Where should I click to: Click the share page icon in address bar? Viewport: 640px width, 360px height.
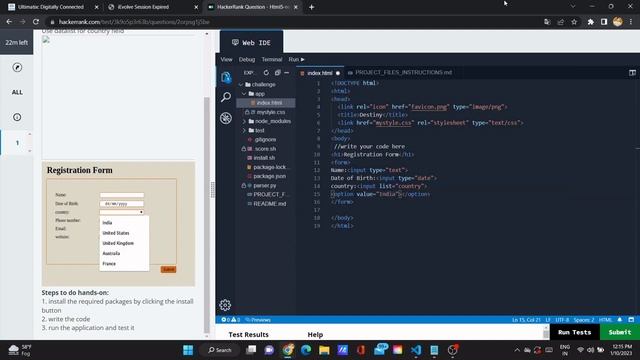coord(560,22)
